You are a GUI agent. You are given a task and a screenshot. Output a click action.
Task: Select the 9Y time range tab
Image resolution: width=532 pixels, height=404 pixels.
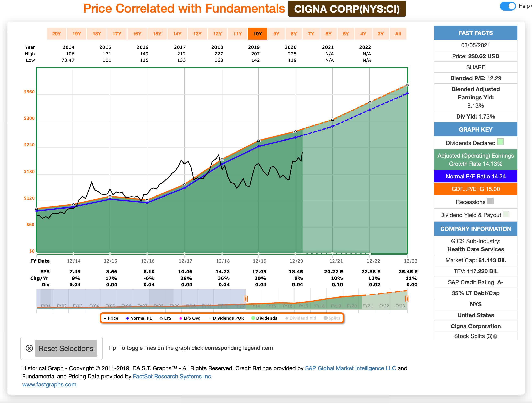click(x=276, y=34)
